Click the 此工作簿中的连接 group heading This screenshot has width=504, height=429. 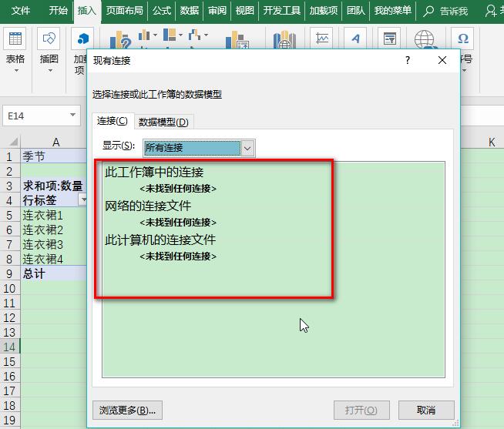(154, 172)
